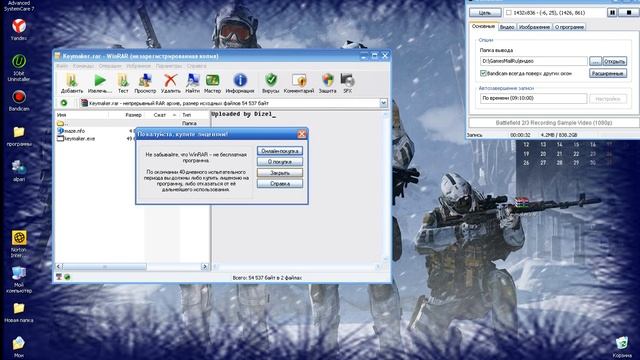This screenshot has height=360, width=640.
Task: Select the keymaker.exe file in the list
Action: 80,139
